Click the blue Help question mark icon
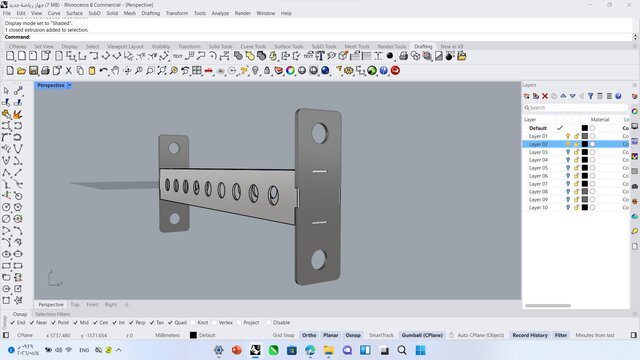Screen dimensions: 640x360 pos(383,71)
